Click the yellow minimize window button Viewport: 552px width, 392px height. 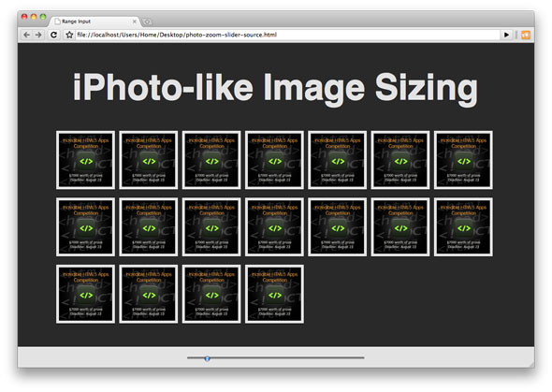tap(34, 17)
